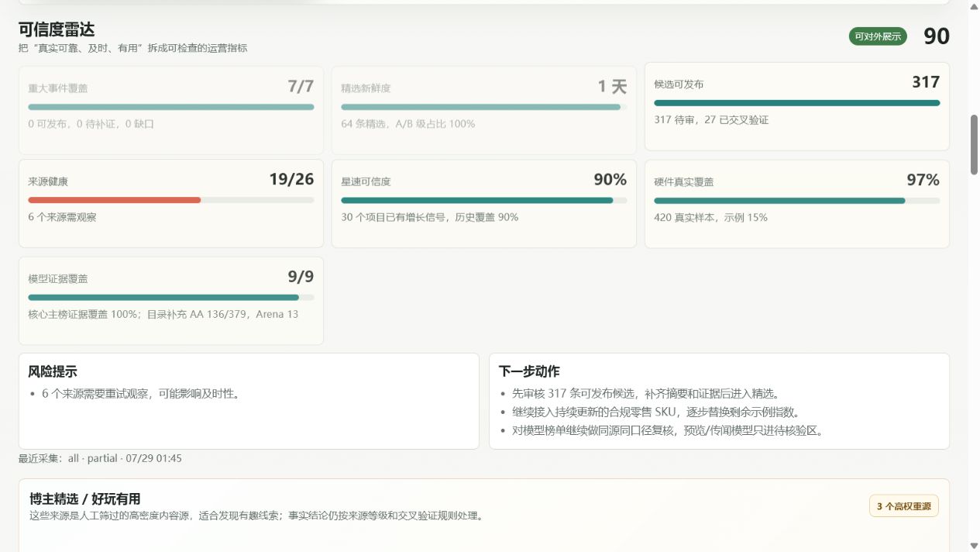Select the 候选可发布 card showing 317
The height and width of the screenshot is (552, 980).
coord(797,106)
